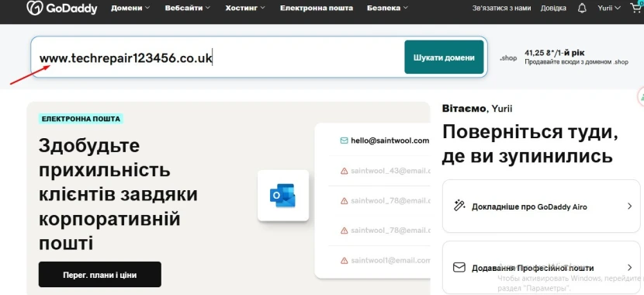644x295 pixels.
Task: Open notifications bell icon
Action: click(582, 9)
